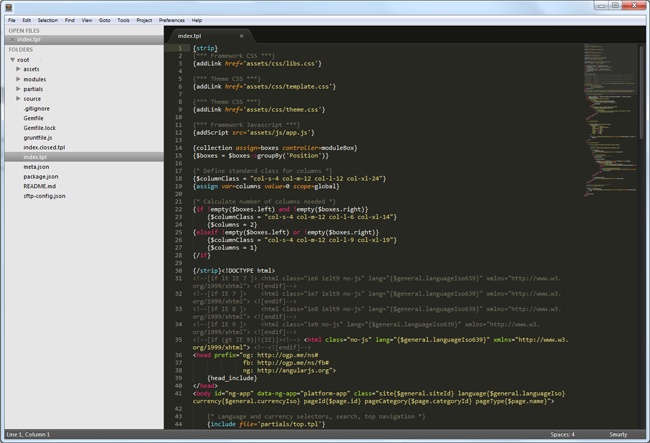The height and width of the screenshot is (443, 650).
Task: Maximize the editor window
Action: tap(615, 5)
